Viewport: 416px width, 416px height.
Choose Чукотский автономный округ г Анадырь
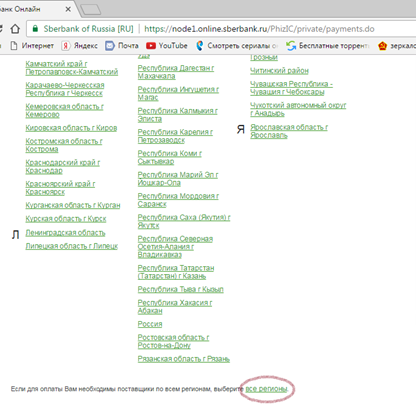[x=298, y=109]
